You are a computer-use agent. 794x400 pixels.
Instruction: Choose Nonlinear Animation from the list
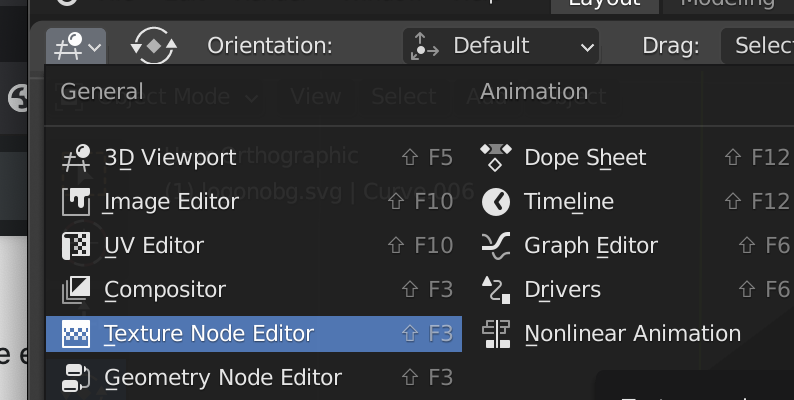pyautogui.click(x=634, y=334)
